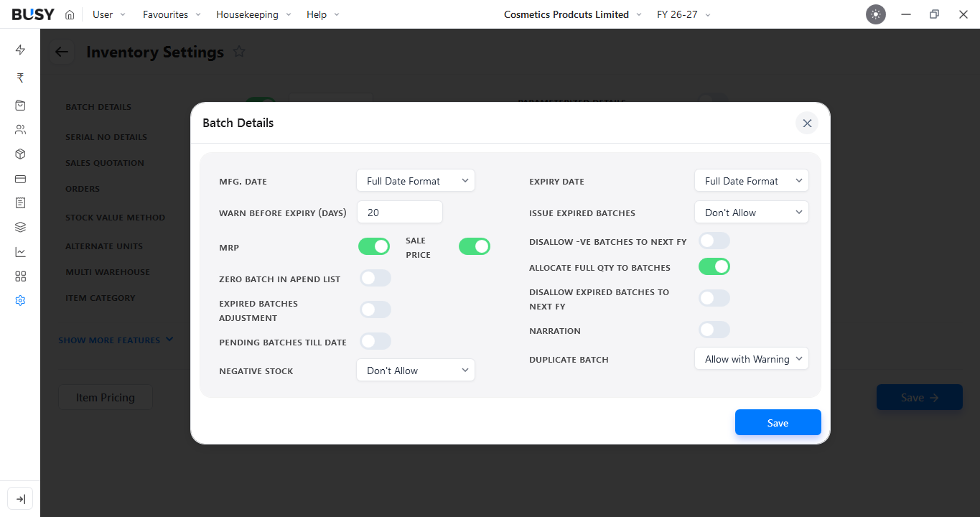Image resolution: width=980 pixels, height=517 pixels.
Task: Open Negative Stock dropdown
Action: 416,371
